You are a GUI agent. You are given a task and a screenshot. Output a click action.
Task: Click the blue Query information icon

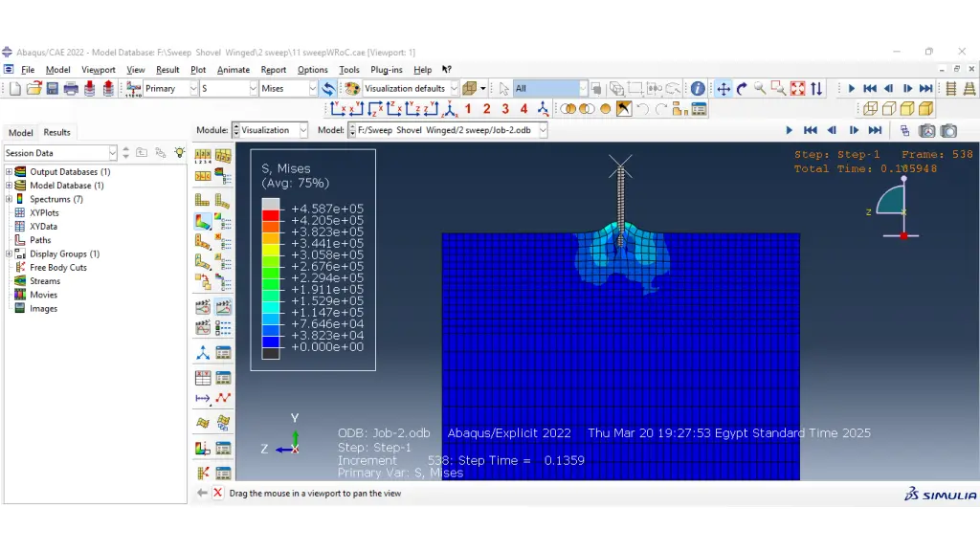[698, 89]
